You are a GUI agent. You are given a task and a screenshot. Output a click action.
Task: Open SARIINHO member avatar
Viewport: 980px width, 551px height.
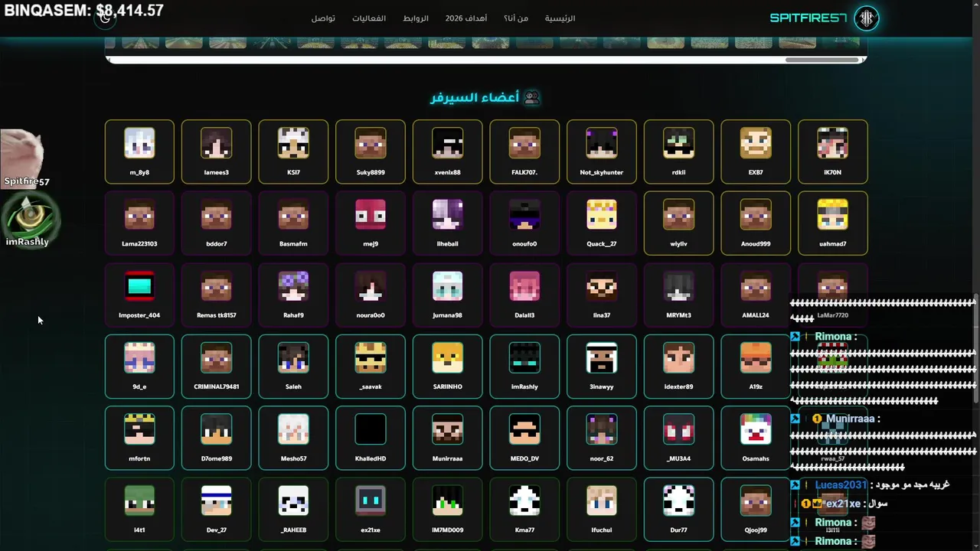(x=447, y=357)
